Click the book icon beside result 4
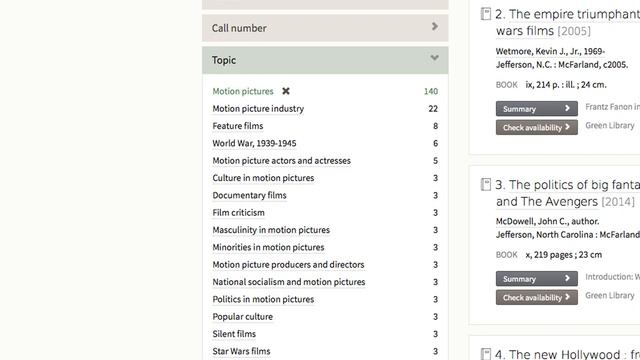This screenshot has width=640, height=360. click(x=485, y=354)
